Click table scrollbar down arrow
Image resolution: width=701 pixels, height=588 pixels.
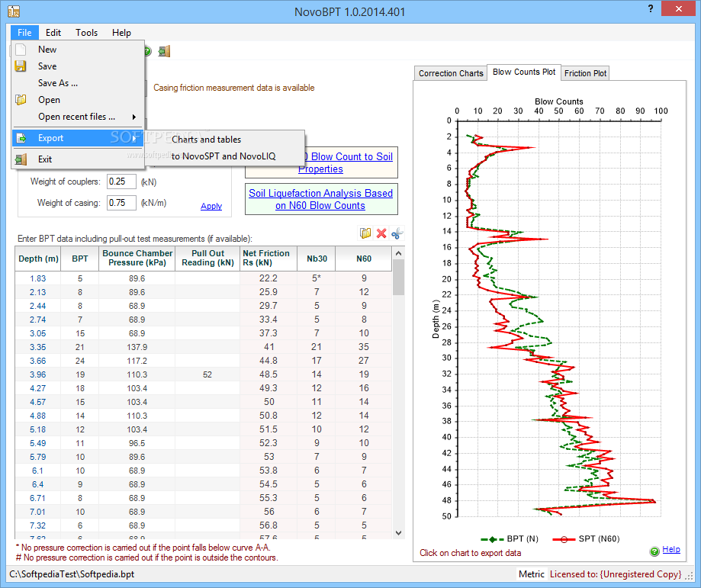tap(399, 533)
